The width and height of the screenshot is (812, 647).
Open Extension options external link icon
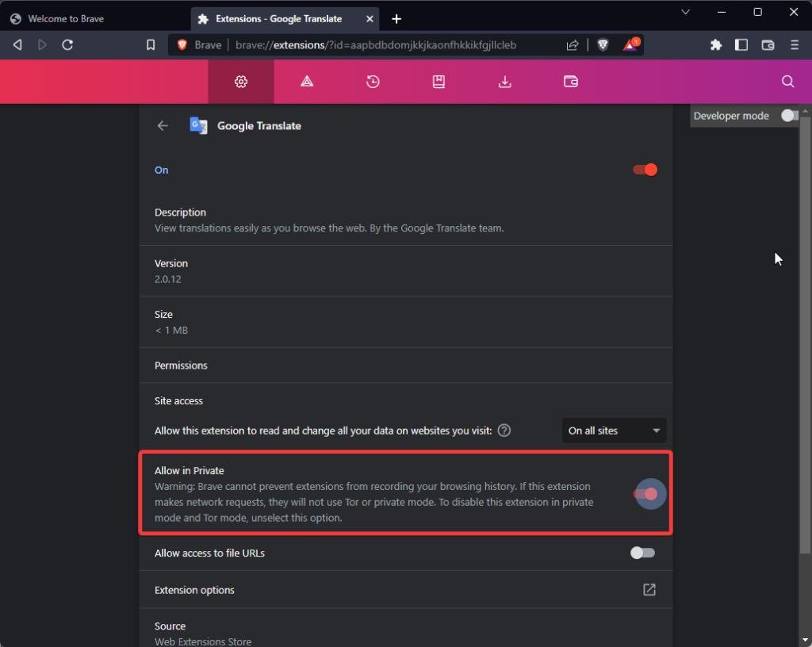click(649, 590)
